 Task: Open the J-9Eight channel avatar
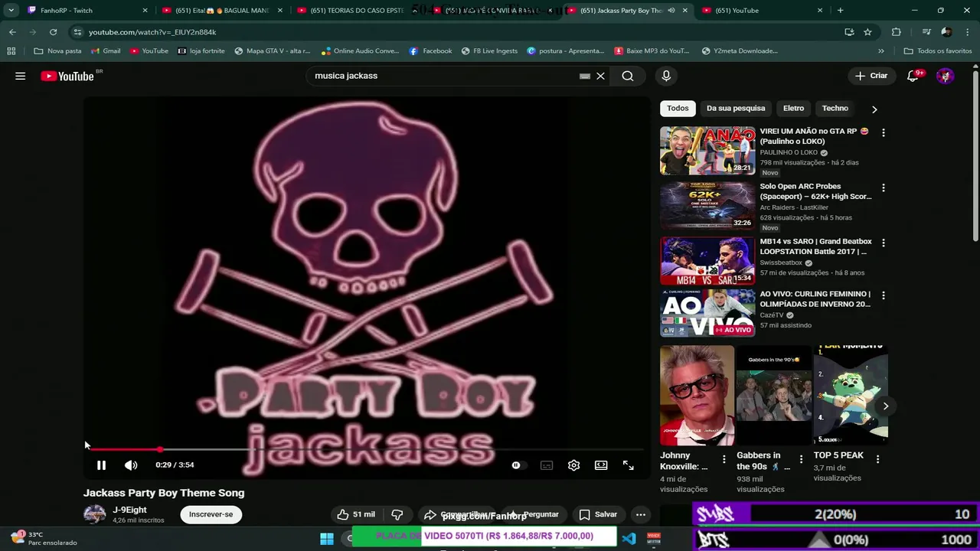(95, 514)
